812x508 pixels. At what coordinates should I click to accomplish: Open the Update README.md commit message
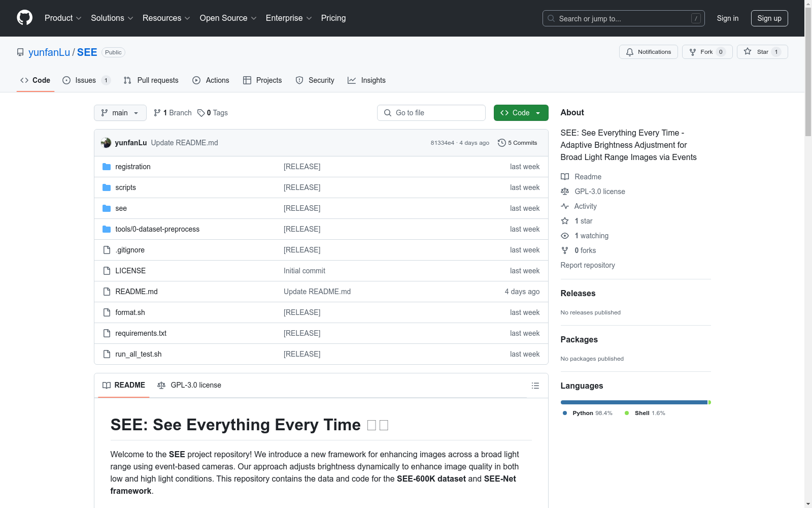(185, 143)
